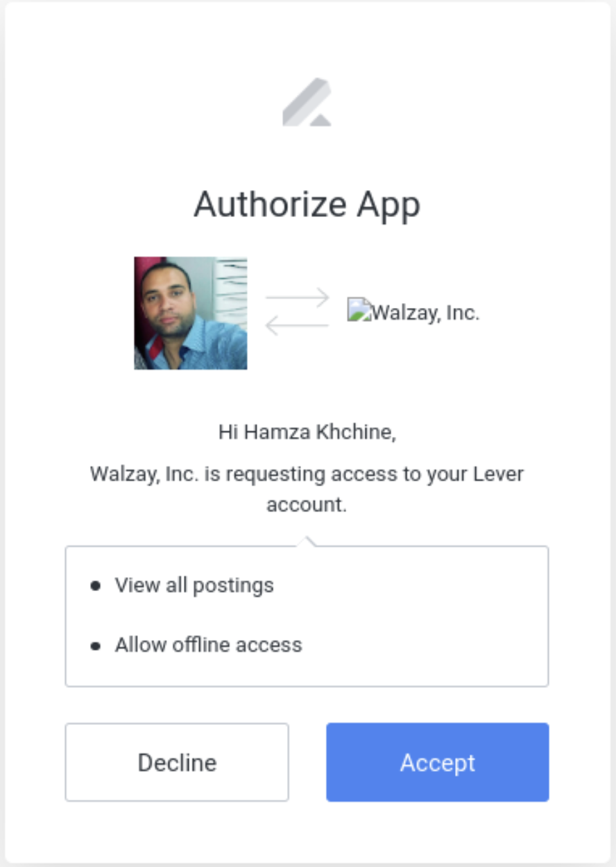Click the left-pointing transfer arrow
616x867 pixels.
tap(297, 325)
